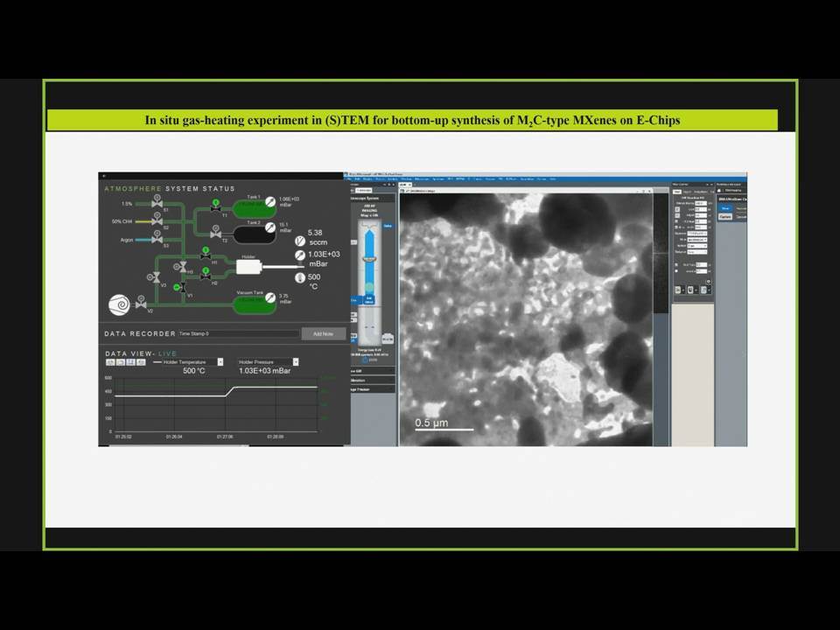Toggle the S3 valve on the Argon line
840x630 pixels.
click(x=157, y=237)
